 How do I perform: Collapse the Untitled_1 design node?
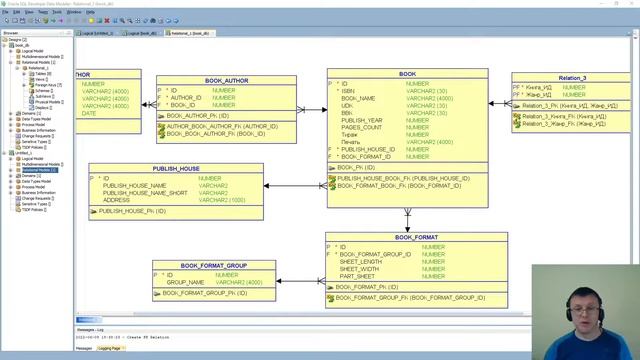coord(4,153)
